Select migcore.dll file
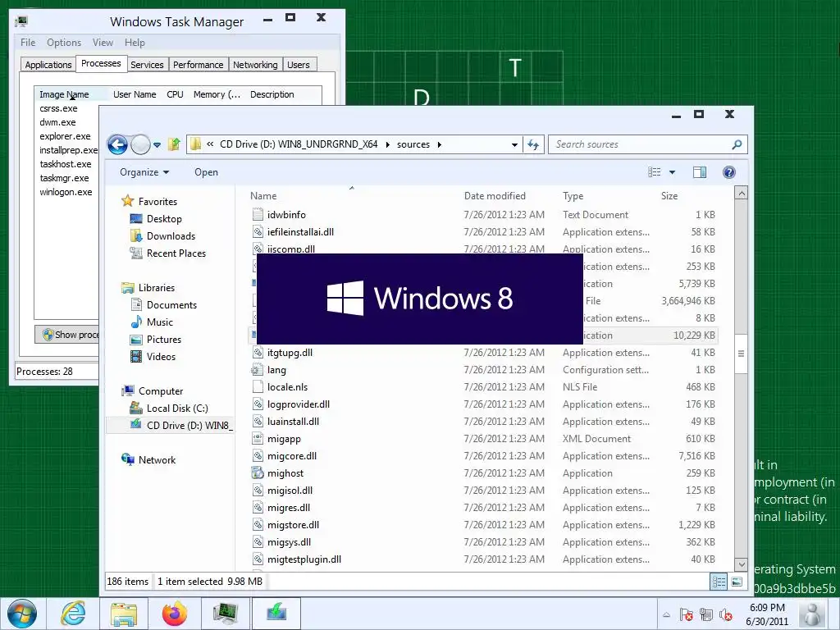Screen dimensions: 840x630 292,456
